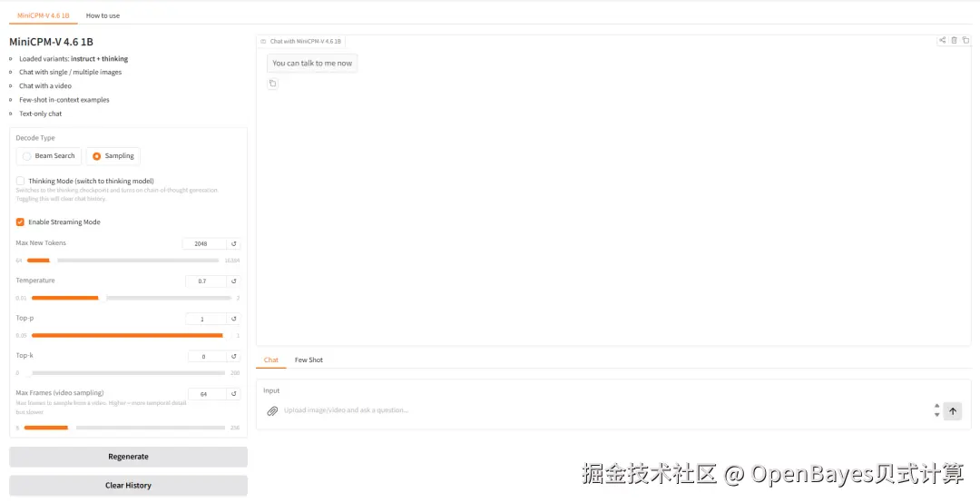This screenshot has height=503, width=980.
Task: Click the Decode Type label
Action: point(35,138)
